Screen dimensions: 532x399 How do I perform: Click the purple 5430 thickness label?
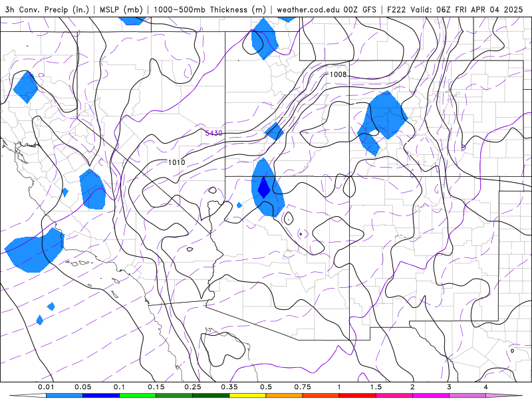click(213, 133)
